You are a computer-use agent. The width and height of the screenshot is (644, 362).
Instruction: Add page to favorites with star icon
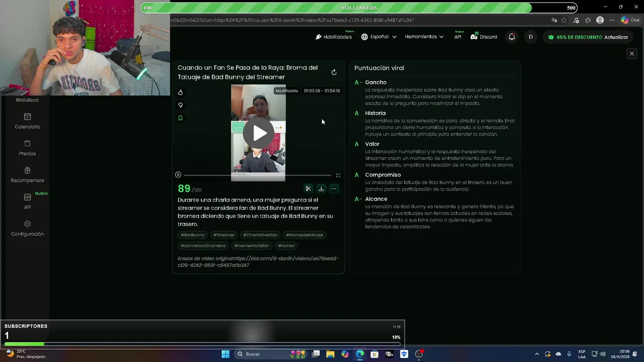564,20
